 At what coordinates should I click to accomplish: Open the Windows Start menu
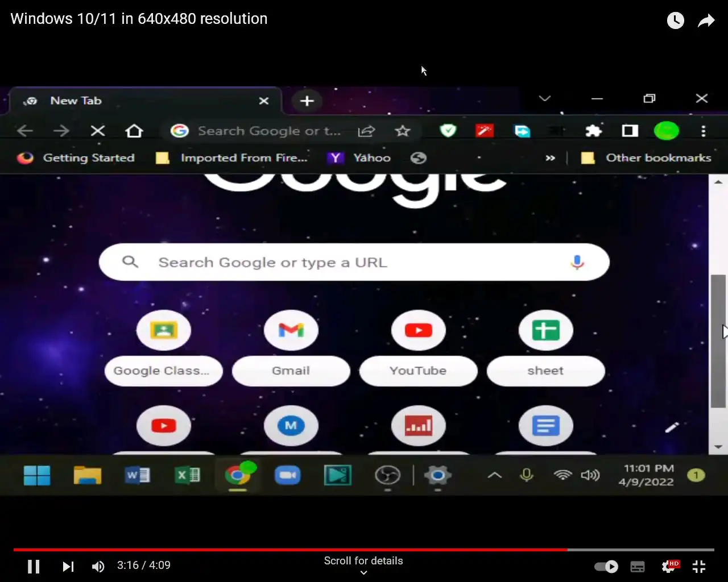[37, 475]
